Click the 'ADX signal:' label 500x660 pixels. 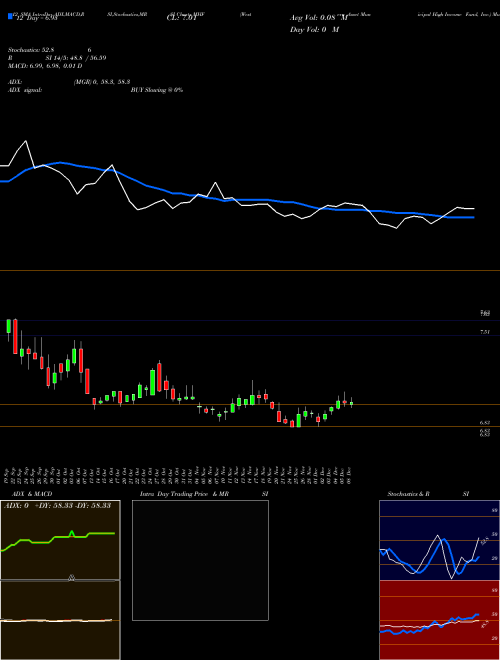[25, 90]
